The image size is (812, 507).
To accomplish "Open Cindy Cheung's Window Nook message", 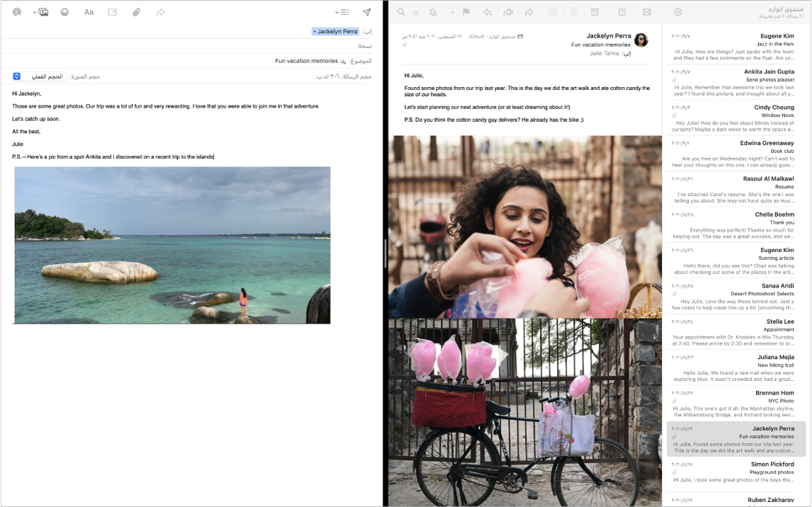I will (736, 118).
